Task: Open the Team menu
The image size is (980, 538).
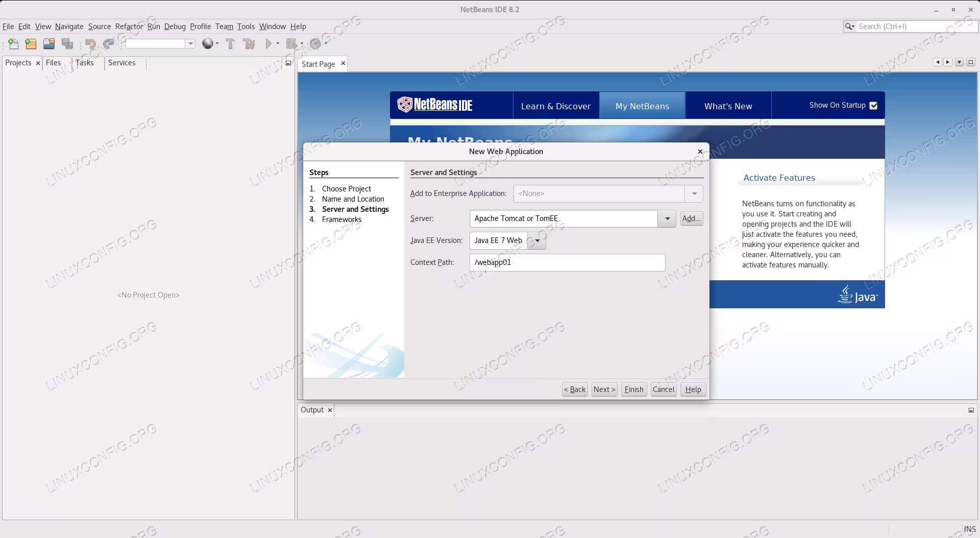Action: pos(224,27)
